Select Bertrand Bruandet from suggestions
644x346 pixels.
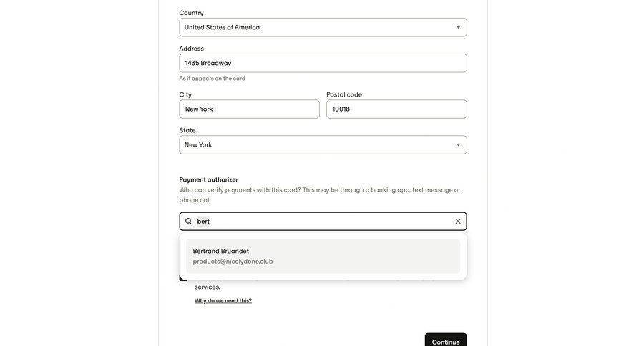(x=221, y=252)
